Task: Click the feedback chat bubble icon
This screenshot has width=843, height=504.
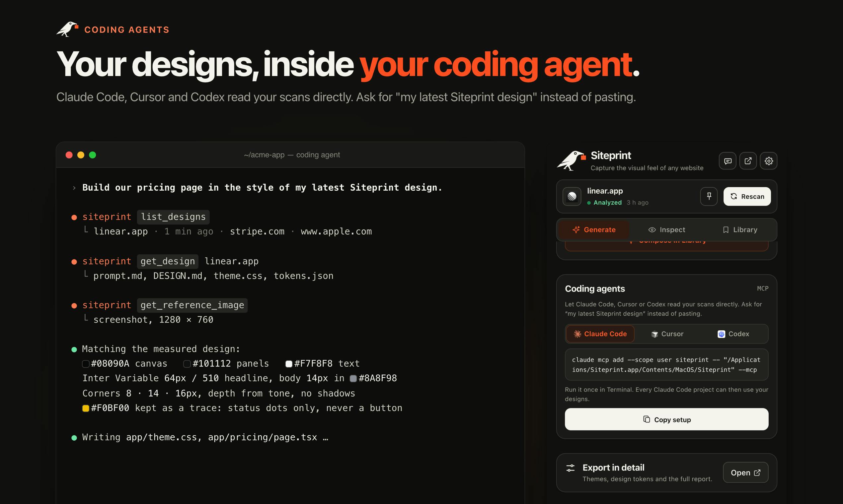Action: click(x=728, y=161)
